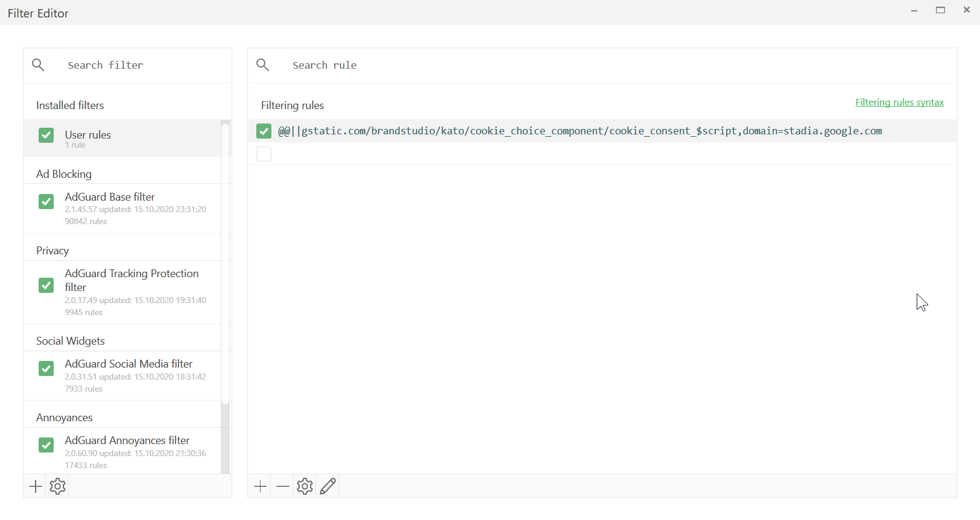This screenshot has height=520, width=980.
Task: Open rule settings gear in the rules toolbar
Action: tap(306, 487)
